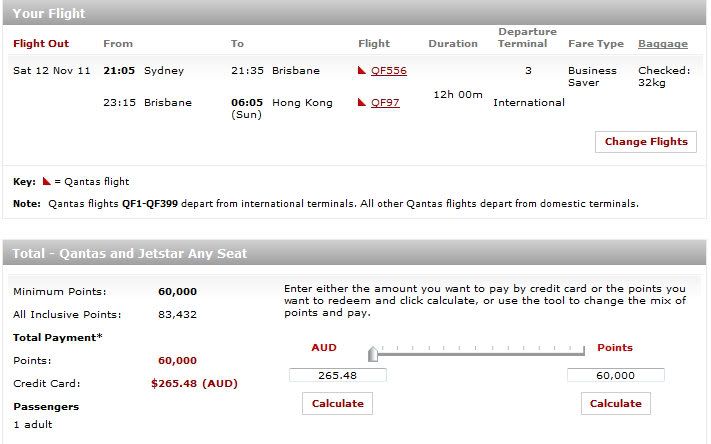Click the 21:35 Brisbane arrival time
The image size is (711, 444).
coord(247,71)
